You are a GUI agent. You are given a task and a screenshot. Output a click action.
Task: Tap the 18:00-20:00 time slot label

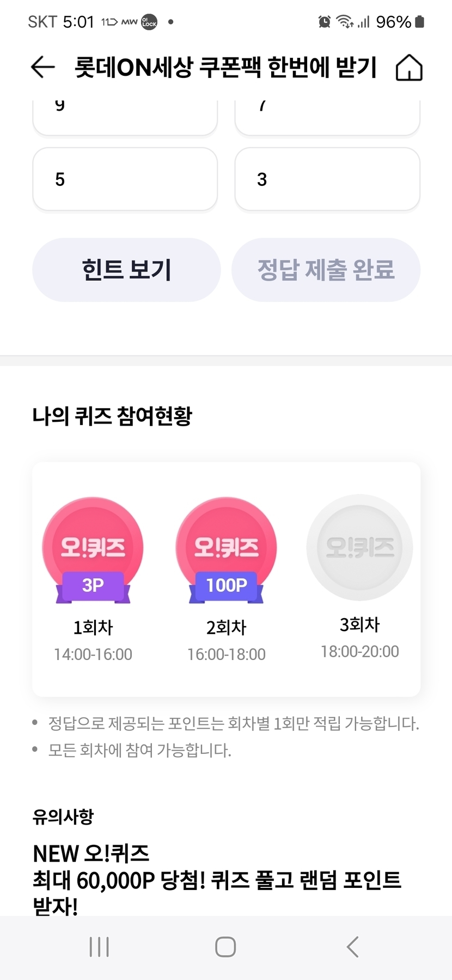click(x=359, y=651)
